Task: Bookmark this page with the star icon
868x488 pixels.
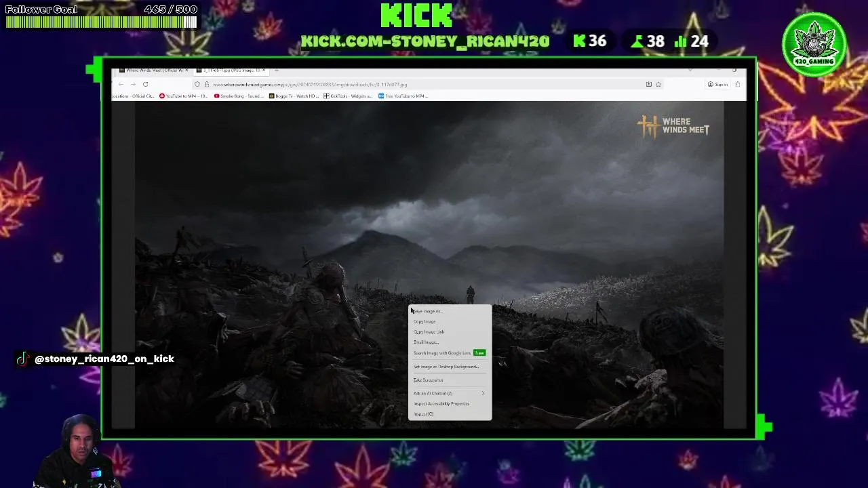Action: tap(658, 84)
